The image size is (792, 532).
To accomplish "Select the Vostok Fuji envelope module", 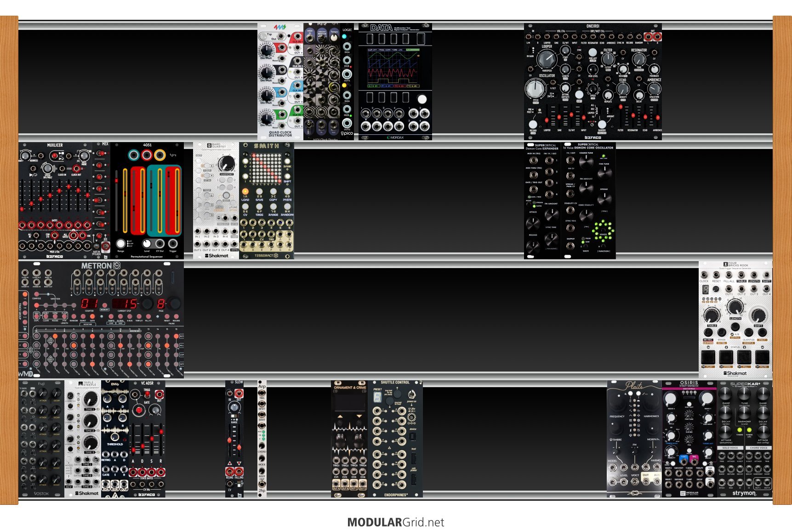I will (x=41, y=439).
